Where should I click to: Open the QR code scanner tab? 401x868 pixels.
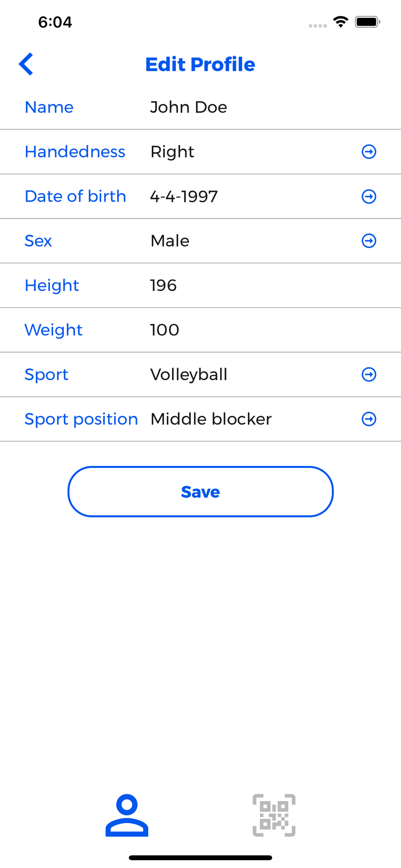pos(274,815)
